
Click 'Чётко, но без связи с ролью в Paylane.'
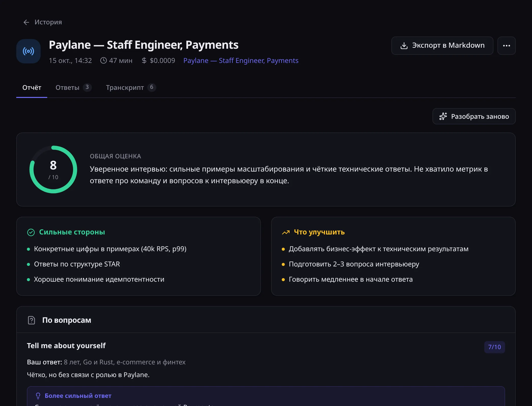[x=88, y=375]
